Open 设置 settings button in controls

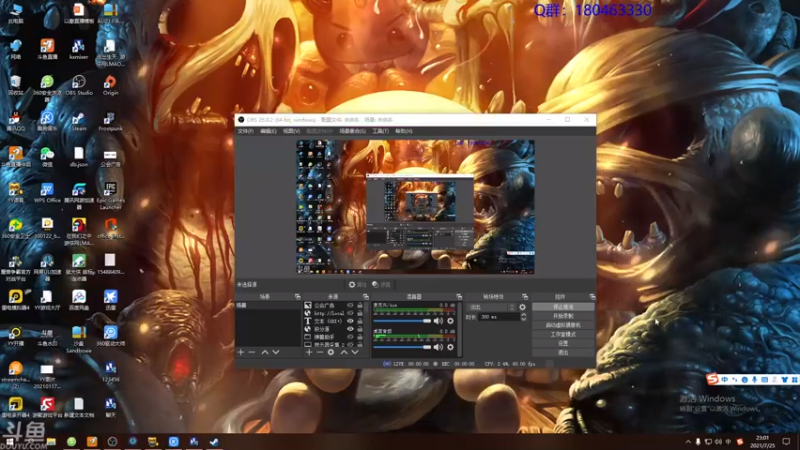tap(563, 343)
